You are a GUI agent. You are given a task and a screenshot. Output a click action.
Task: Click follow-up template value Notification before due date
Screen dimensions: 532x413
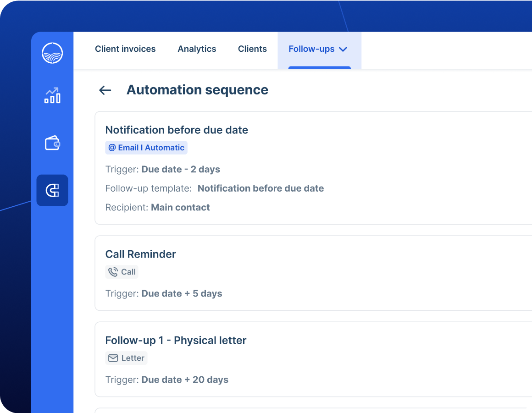260,188
